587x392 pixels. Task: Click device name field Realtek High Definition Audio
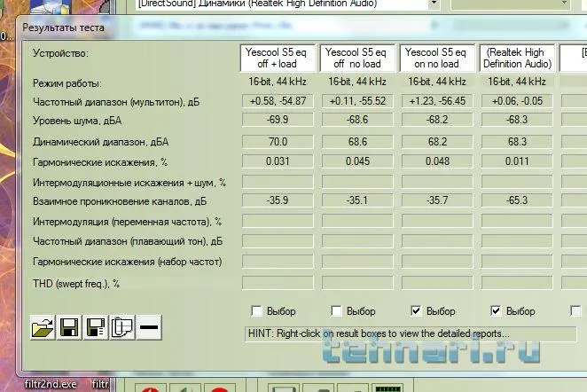pos(517,58)
